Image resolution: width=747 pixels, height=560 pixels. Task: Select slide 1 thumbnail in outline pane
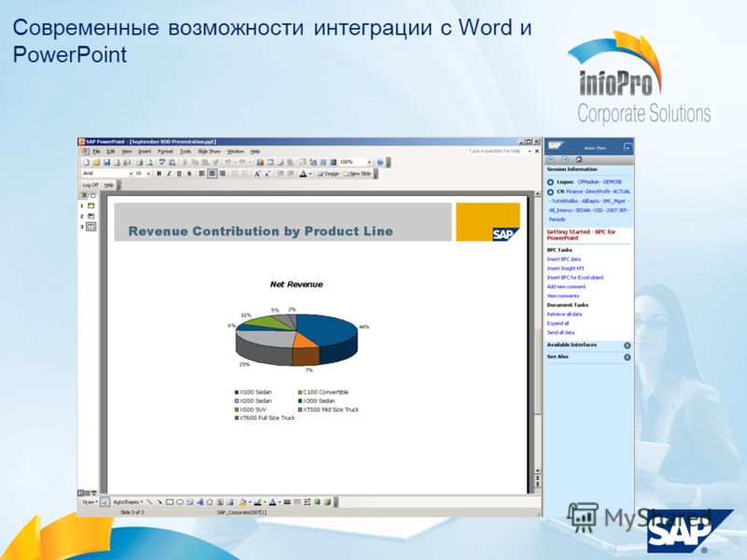click(x=91, y=206)
